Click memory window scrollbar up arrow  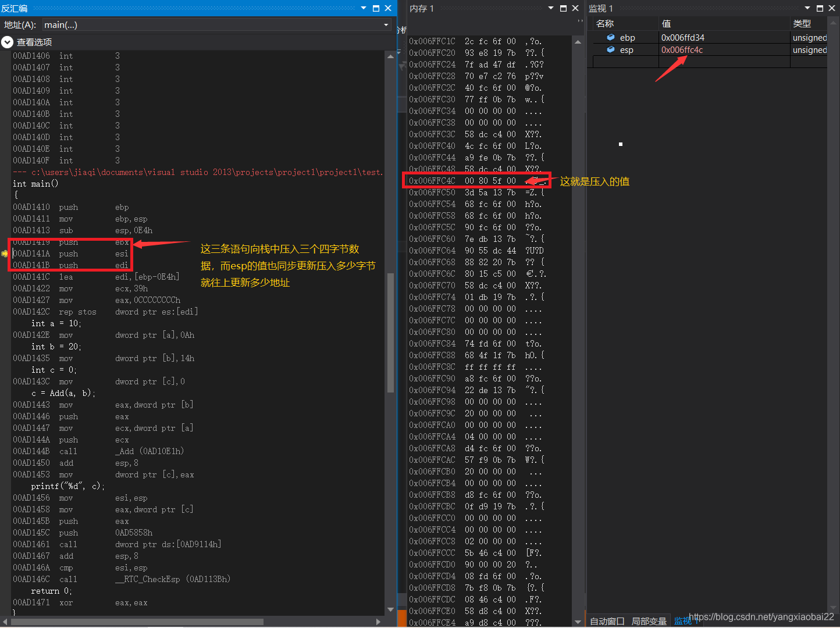578,42
